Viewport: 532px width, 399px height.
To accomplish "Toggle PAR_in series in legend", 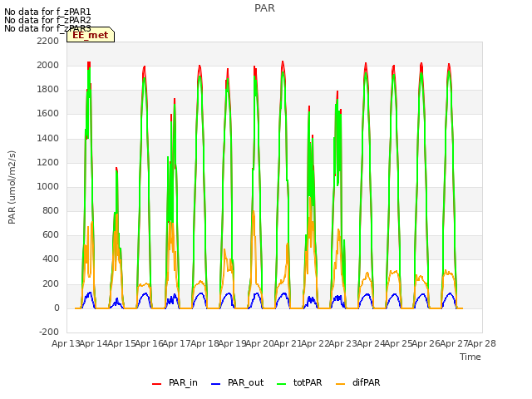I will click(x=175, y=382).
